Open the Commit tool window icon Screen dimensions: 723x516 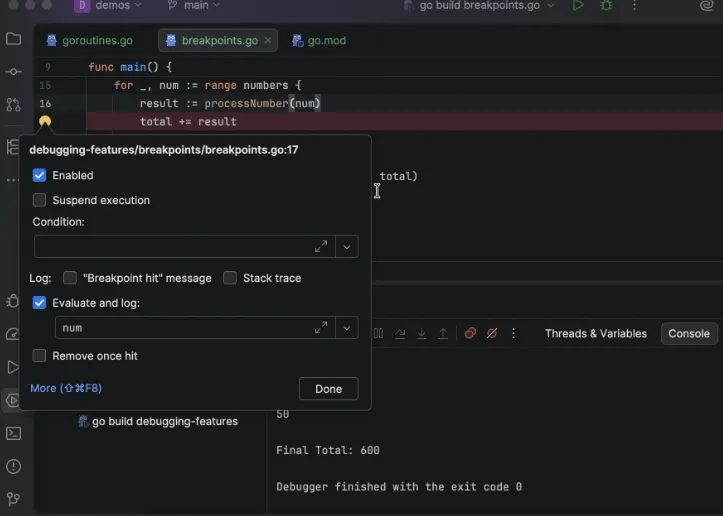coord(13,71)
